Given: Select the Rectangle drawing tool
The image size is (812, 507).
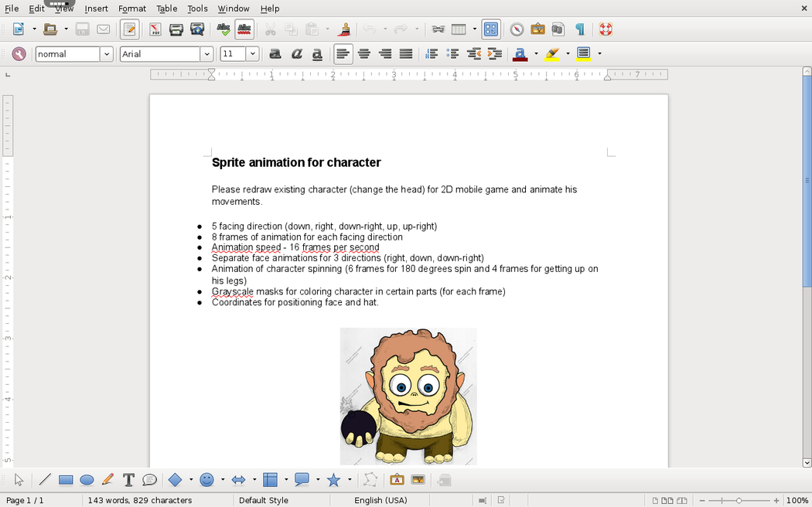Looking at the screenshot, I should (x=66, y=480).
